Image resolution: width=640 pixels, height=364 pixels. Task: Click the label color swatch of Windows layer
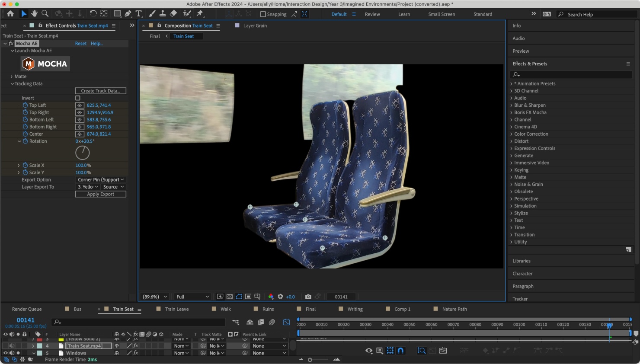tap(39, 353)
